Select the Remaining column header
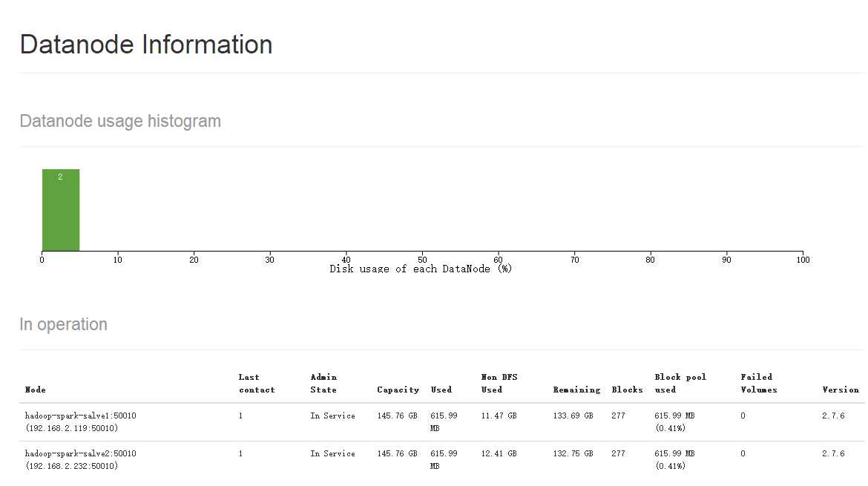 576,390
